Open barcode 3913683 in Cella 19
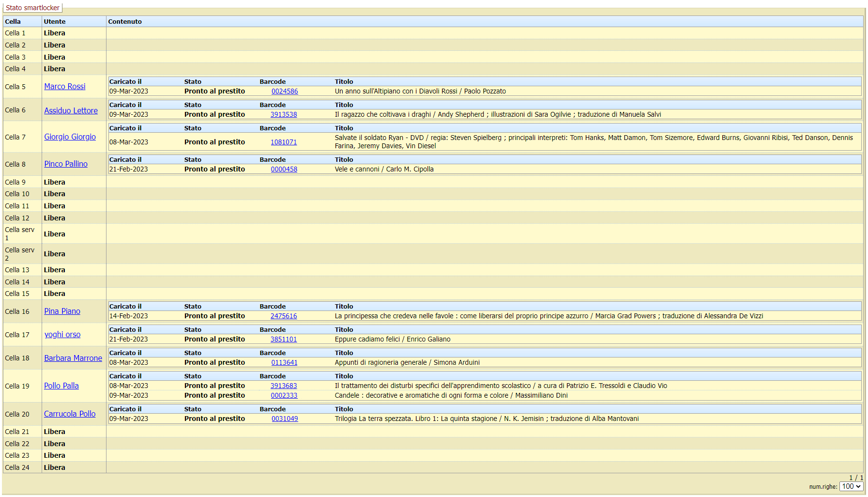This screenshot has height=497, width=868. (x=284, y=386)
